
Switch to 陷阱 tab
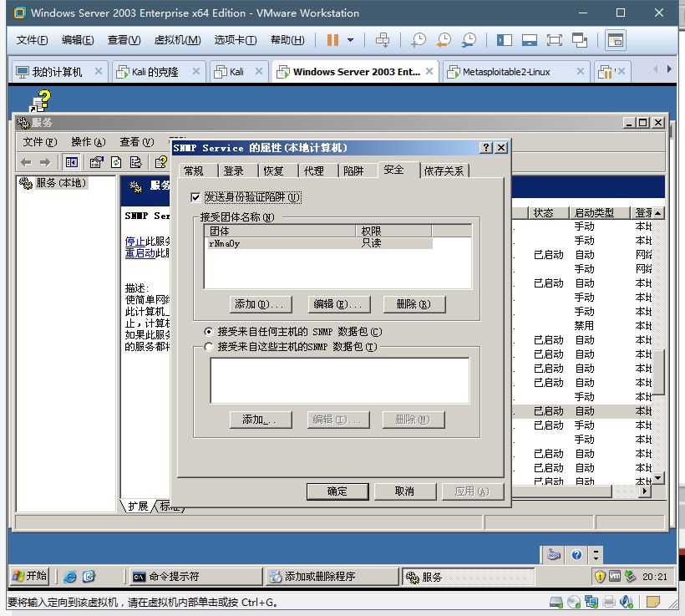tap(354, 171)
